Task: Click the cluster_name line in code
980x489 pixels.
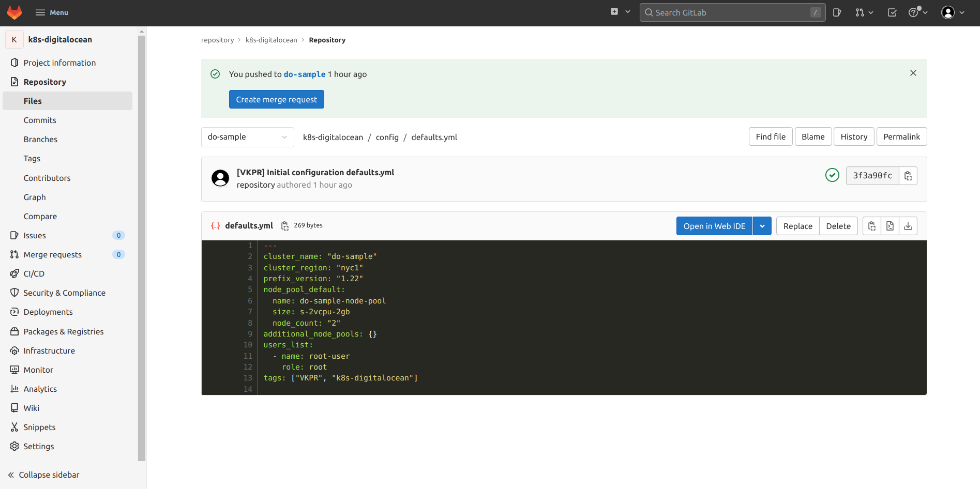Action: pyautogui.click(x=320, y=256)
